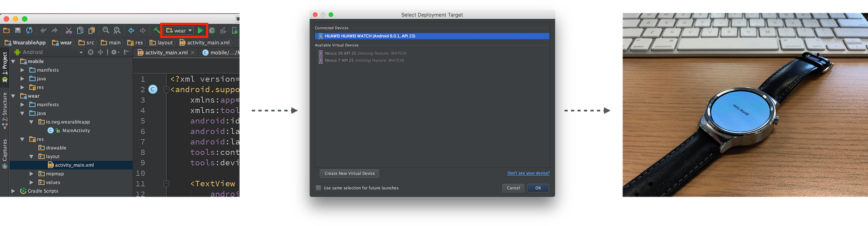This screenshot has height=226, width=868.
Task: Enable 'Use same selection for future launches'
Action: [319, 188]
